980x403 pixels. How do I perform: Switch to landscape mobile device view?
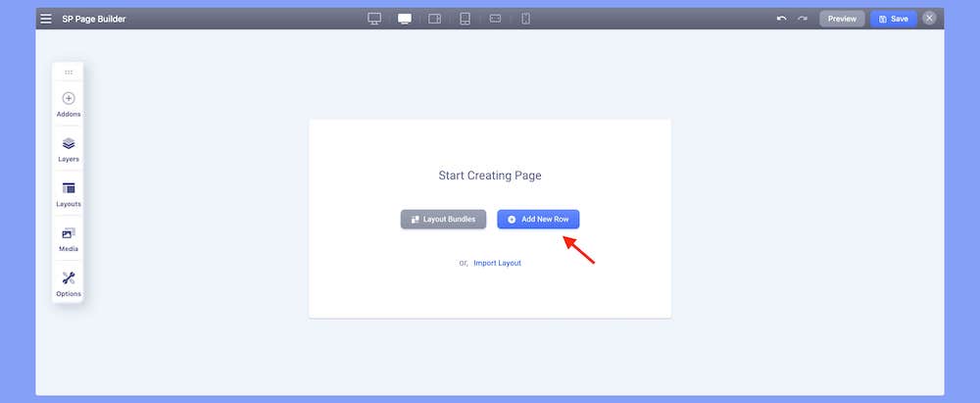[x=495, y=19]
